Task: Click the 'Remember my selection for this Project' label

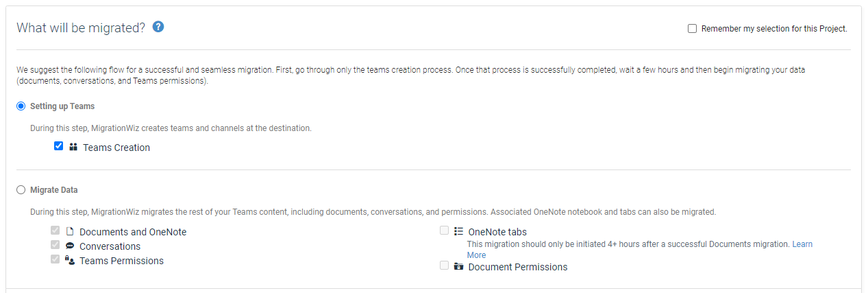Action: tap(774, 29)
